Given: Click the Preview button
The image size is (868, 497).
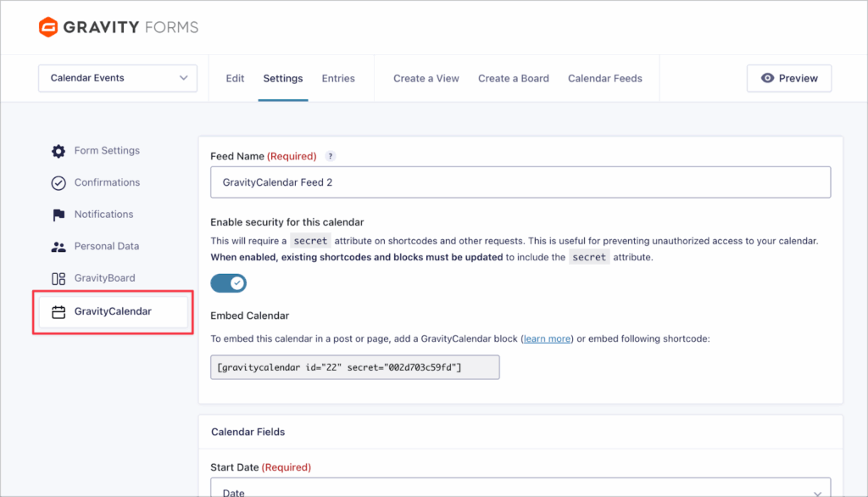Looking at the screenshot, I should [x=789, y=78].
